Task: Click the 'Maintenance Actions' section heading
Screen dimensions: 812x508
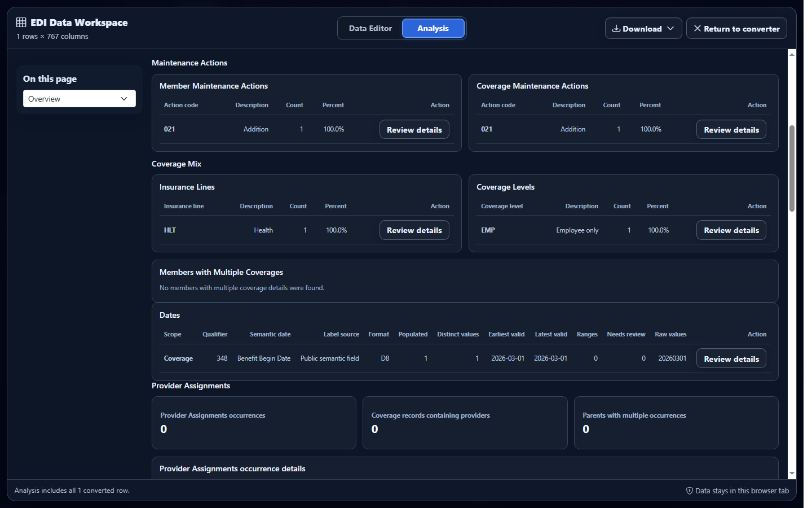Action: pyautogui.click(x=189, y=63)
